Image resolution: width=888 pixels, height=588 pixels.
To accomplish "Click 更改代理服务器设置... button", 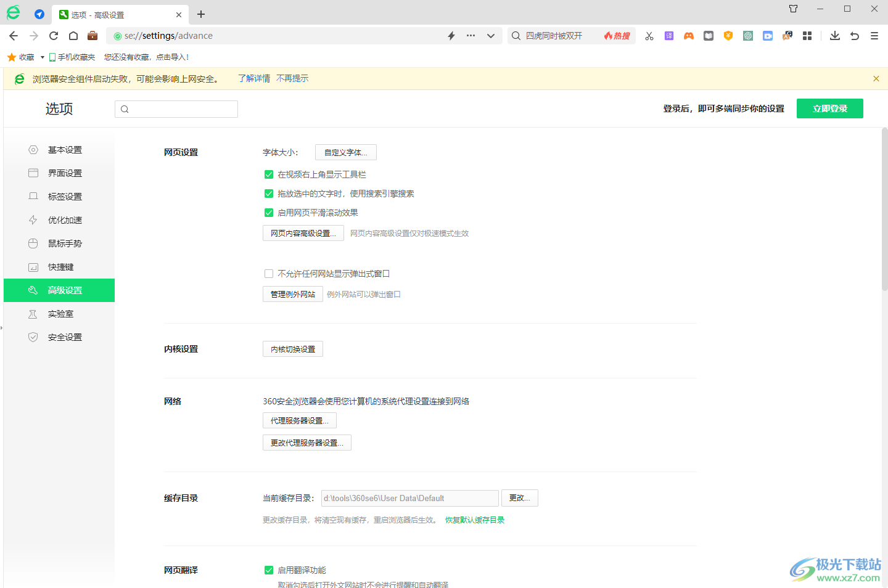I will (307, 443).
